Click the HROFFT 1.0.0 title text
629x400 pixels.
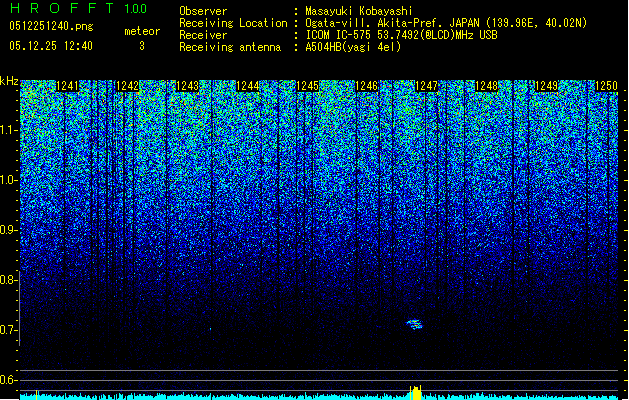click(x=78, y=8)
